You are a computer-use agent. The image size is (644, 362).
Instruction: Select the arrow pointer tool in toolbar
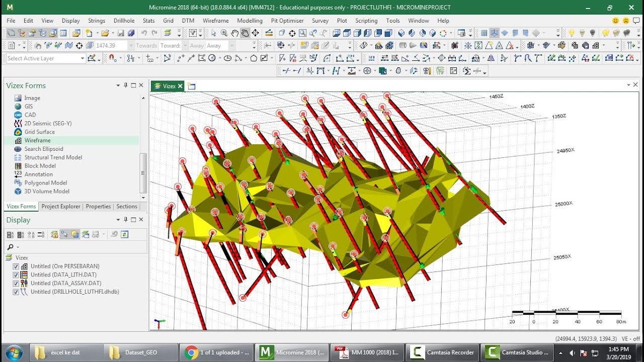[213, 33]
